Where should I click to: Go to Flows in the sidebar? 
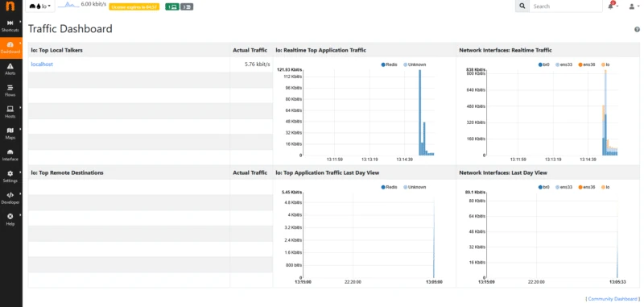pos(10,91)
